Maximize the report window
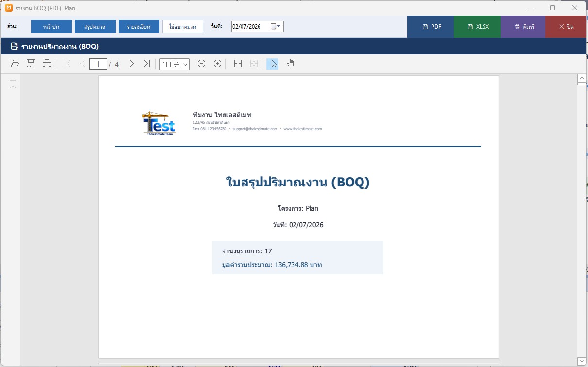The image size is (588, 367). point(553,8)
